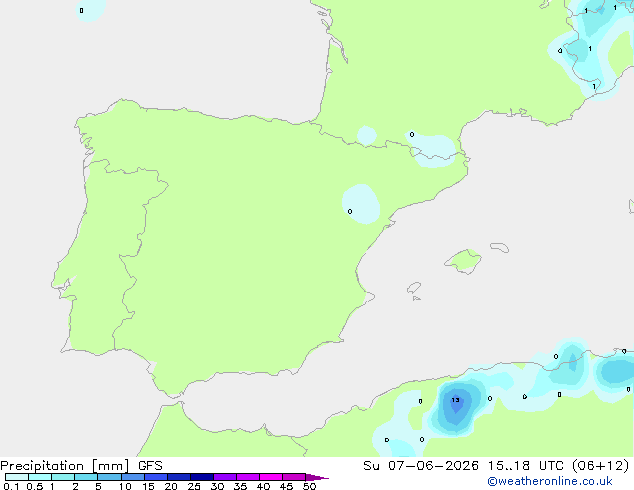The width and height of the screenshot is (634, 490).
Task: Pick the 5–10 mm legend swatch
Action: coord(109,477)
